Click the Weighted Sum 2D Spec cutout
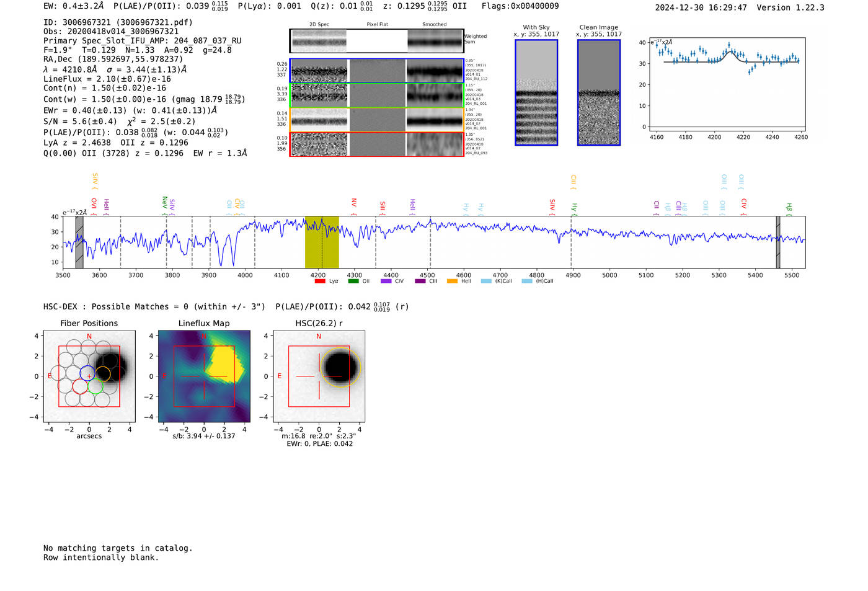The height and width of the screenshot is (591, 868). 319,42
